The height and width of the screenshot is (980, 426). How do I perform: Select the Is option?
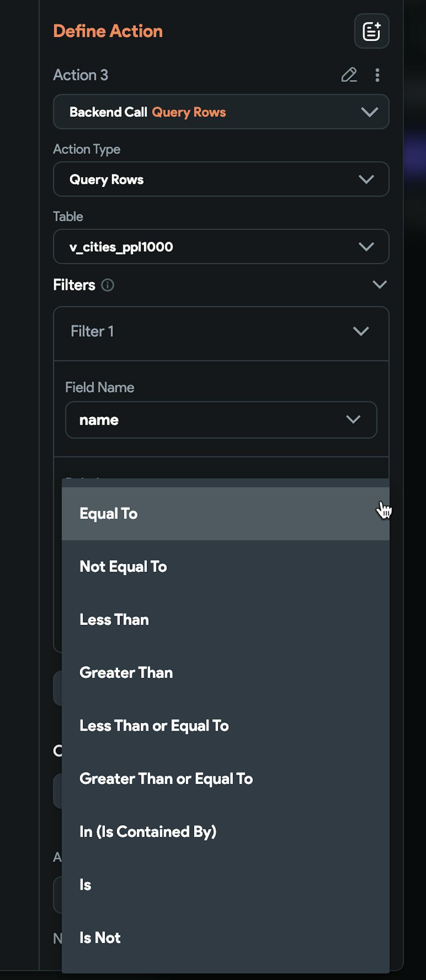pos(225,885)
